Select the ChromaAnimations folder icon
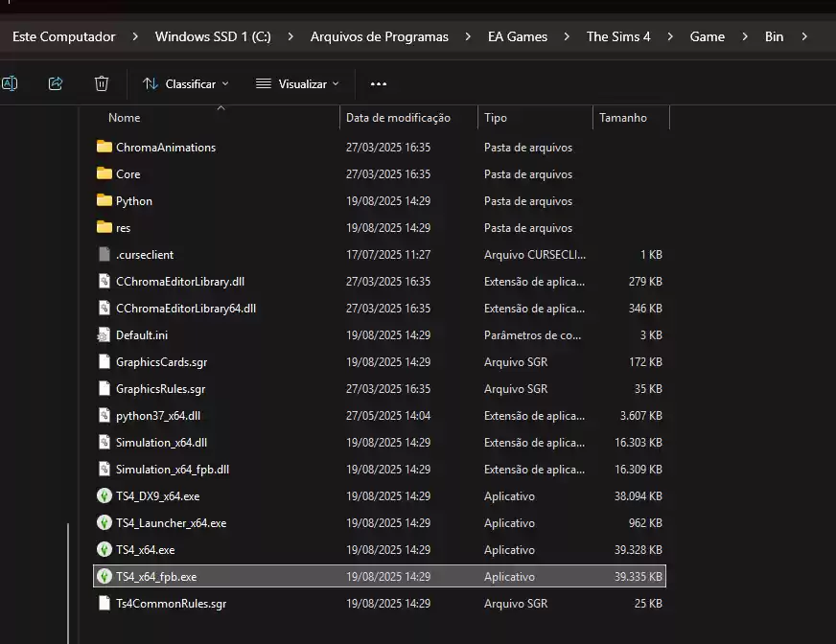This screenshot has height=644, width=836. tap(104, 148)
